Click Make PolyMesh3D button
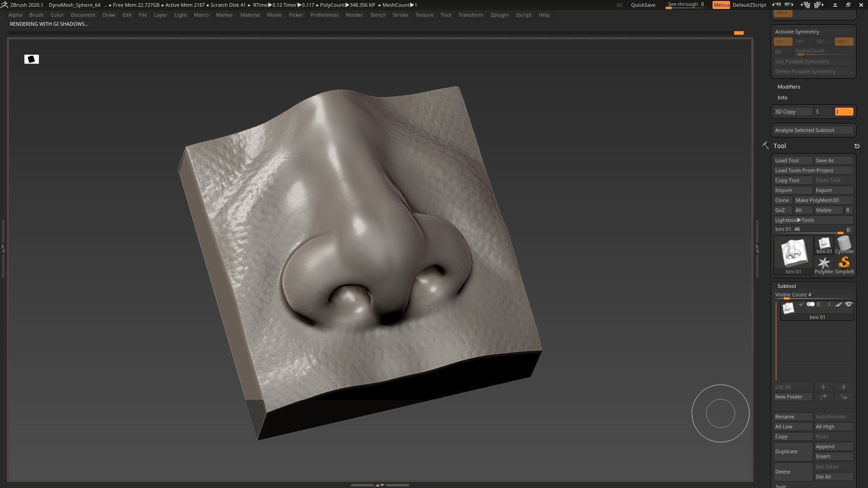Screen dimensions: 868x488 click(823, 200)
